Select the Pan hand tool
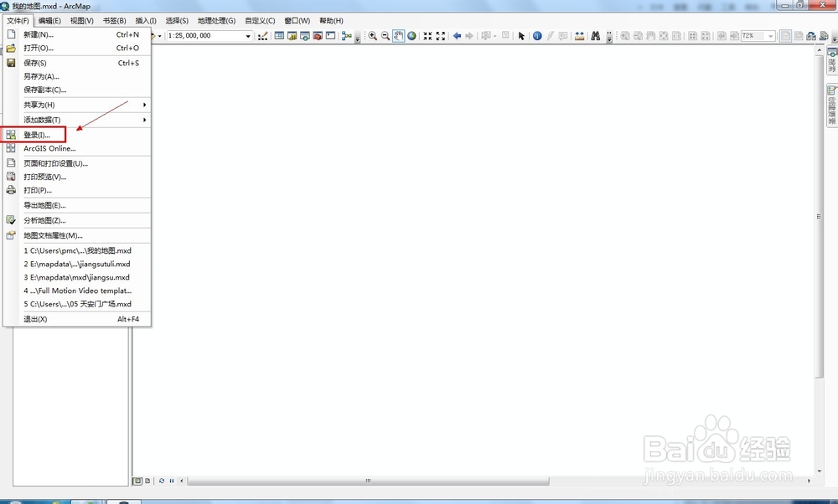 [x=399, y=36]
